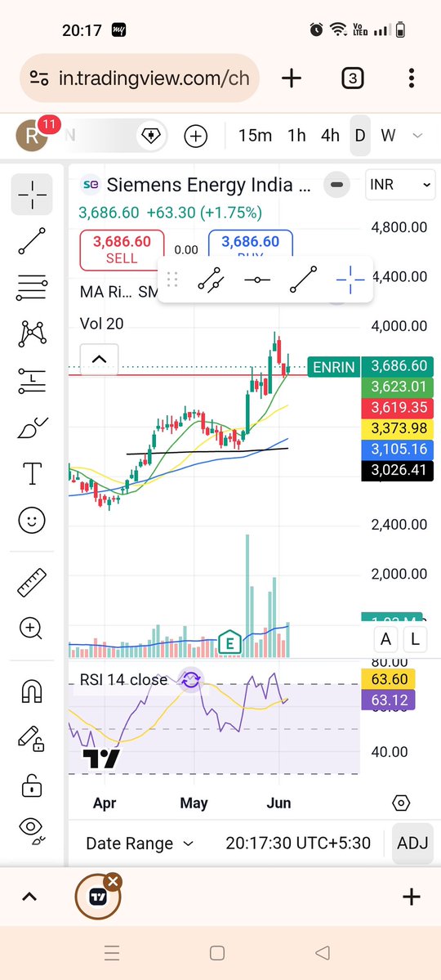Open the Date Range dropdown
This screenshot has height=980, width=441.
tap(140, 844)
